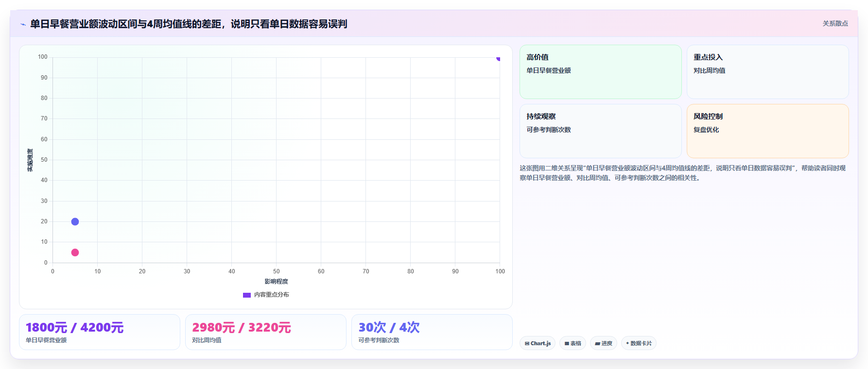This screenshot has width=868, height=369.
Task: Click the description paragraph starting 这张图用二维关系
Action: tap(683, 173)
